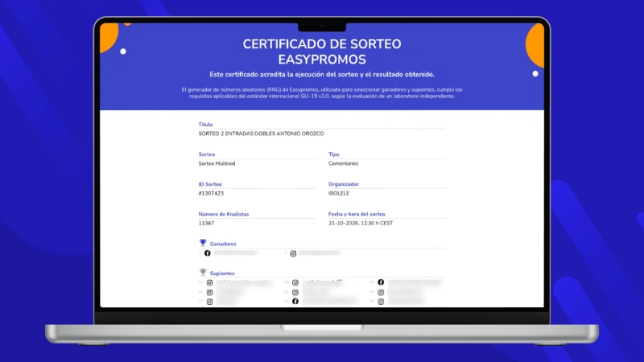
Task: Click the Facebook icon of alternate 03
Action: coord(381,282)
